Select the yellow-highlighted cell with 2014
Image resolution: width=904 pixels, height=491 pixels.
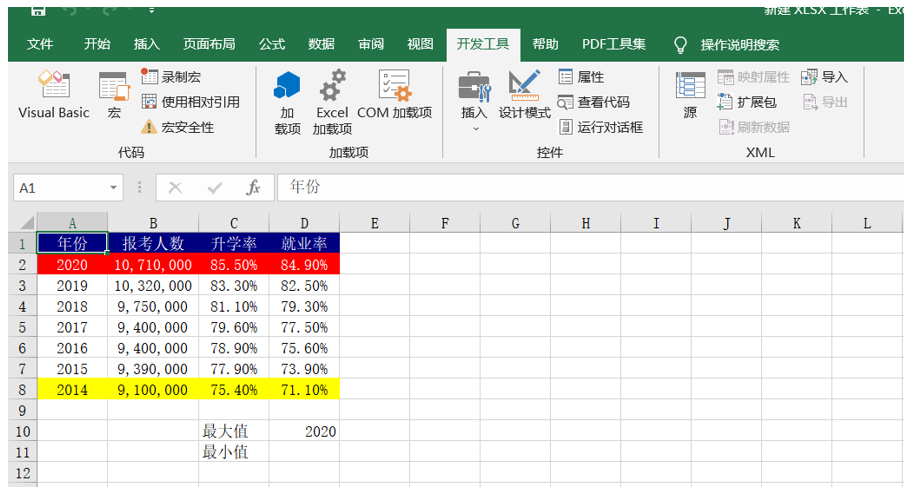72,390
